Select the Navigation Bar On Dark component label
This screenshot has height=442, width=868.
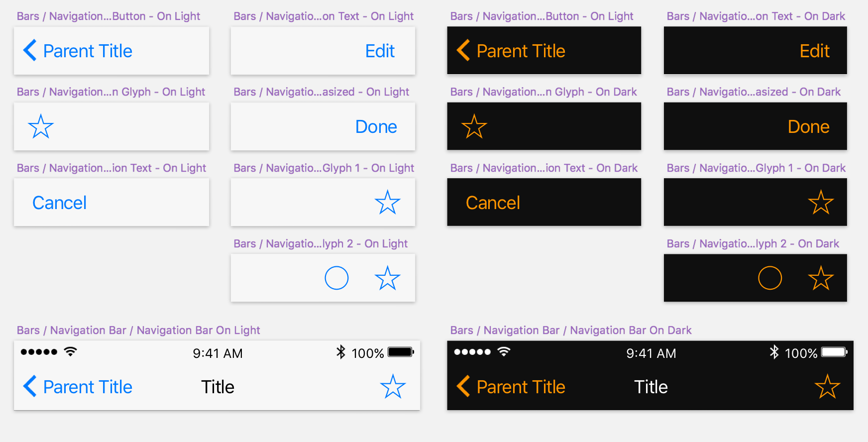(x=570, y=330)
